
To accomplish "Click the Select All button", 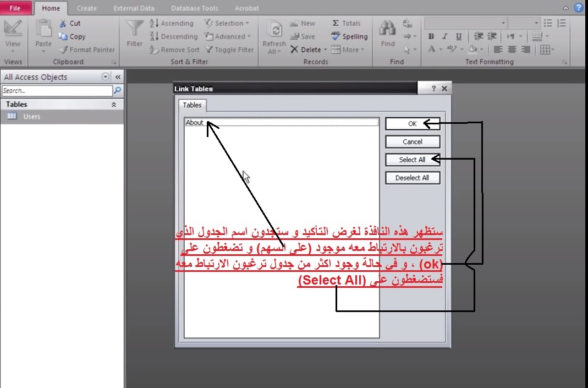I will (x=413, y=160).
